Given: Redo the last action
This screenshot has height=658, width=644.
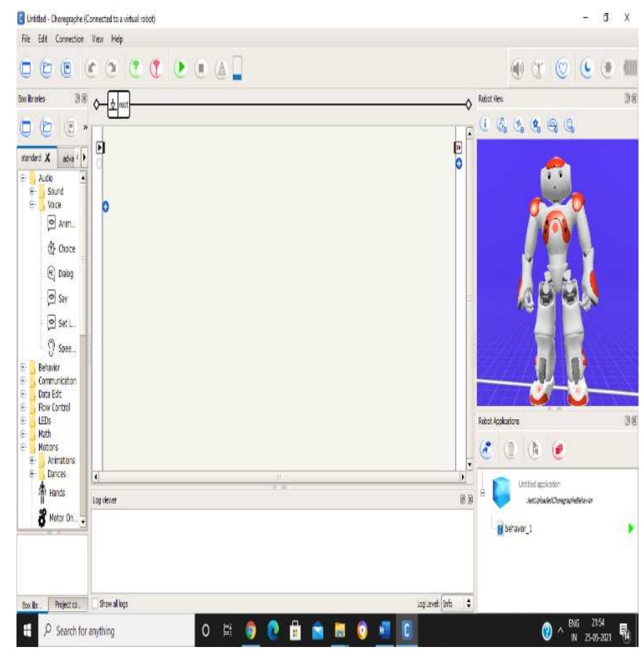Looking at the screenshot, I should [112, 68].
